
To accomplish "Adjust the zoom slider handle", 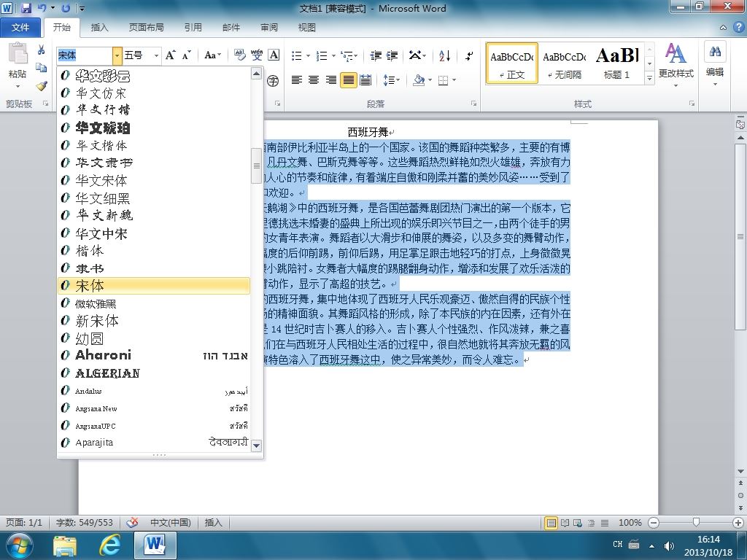I will pyautogui.click(x=696, y=523).
